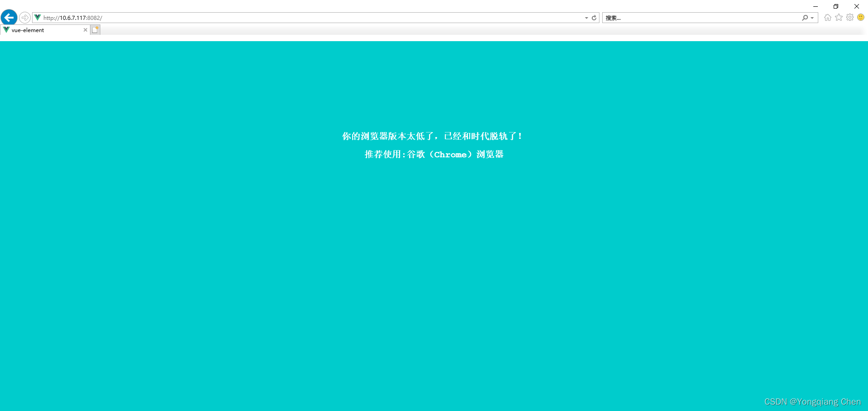
Task: Click the Refresh page icon
Action: pos(594,18)
